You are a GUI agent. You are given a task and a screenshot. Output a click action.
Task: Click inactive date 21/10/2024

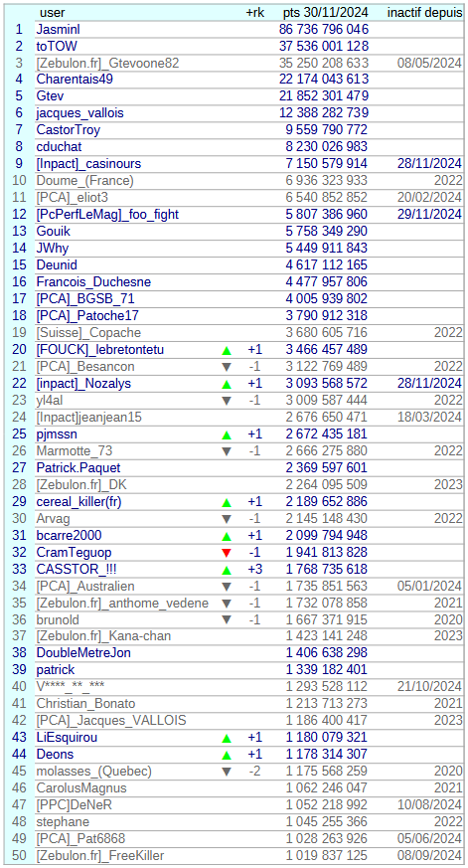click(429, 687)
